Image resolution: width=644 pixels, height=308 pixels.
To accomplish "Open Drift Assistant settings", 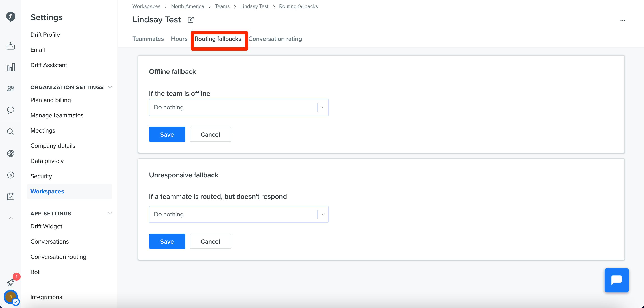I will coord(49,65).
